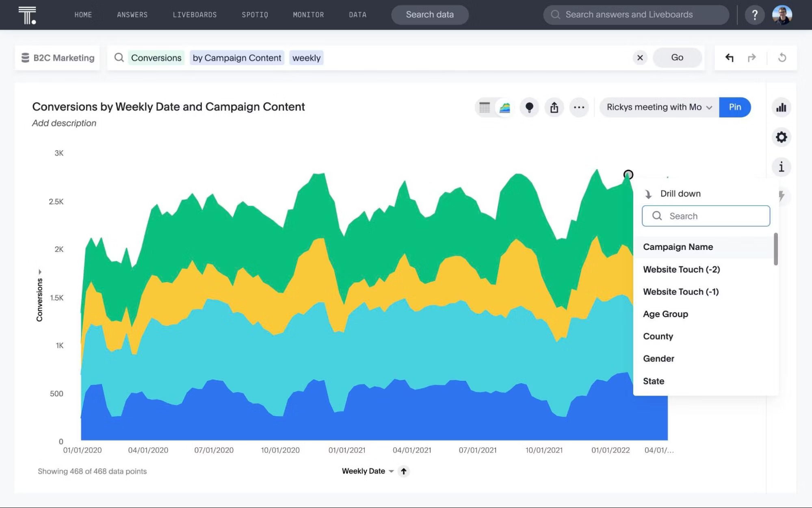Screen dimensions: 812x508
Task: Click the headline/KPI chart icon
Action: tap(781, 107)
